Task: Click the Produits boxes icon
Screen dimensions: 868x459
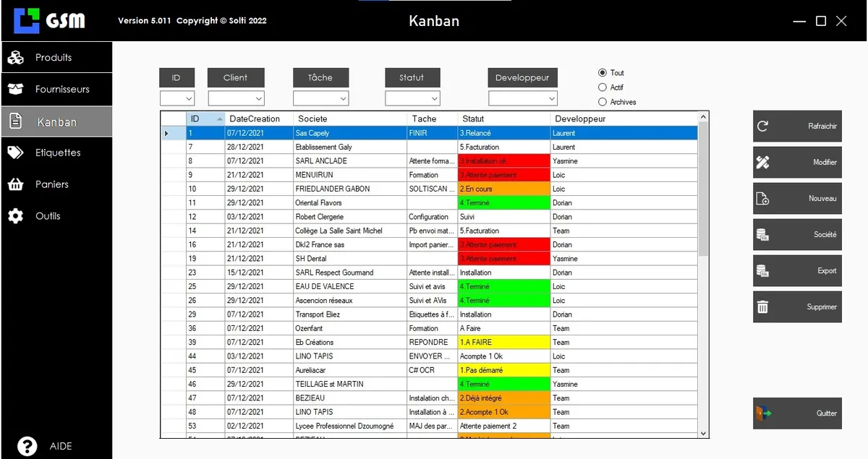Action: (16, 57)
